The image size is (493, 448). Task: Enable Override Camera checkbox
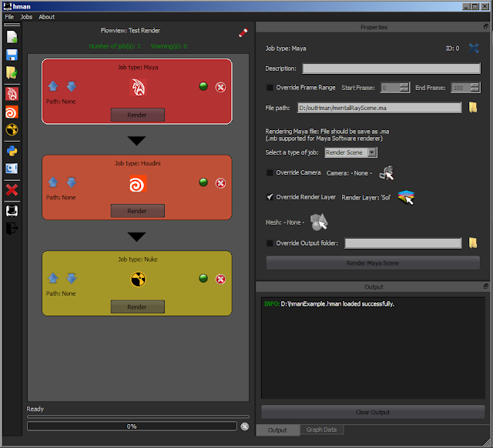(x=270, y=172)
